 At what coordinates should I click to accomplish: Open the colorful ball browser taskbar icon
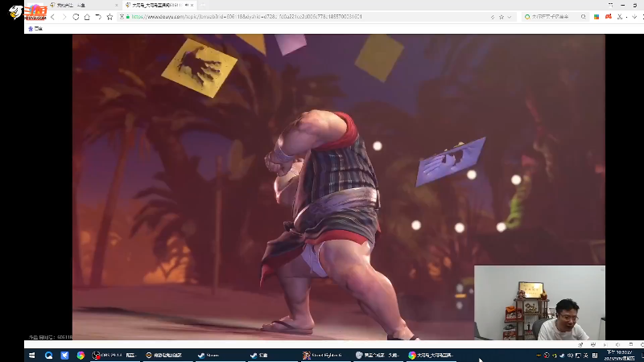pos(80,356)
